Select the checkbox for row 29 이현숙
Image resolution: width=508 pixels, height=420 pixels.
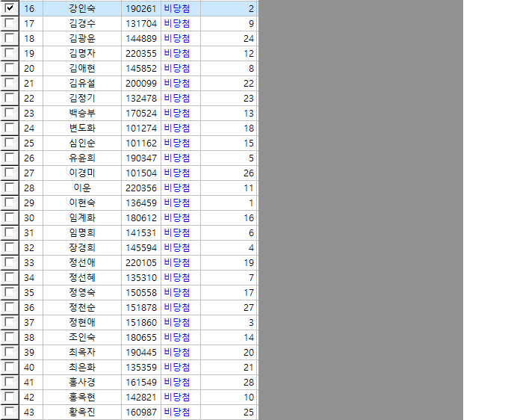coord(10,202)
